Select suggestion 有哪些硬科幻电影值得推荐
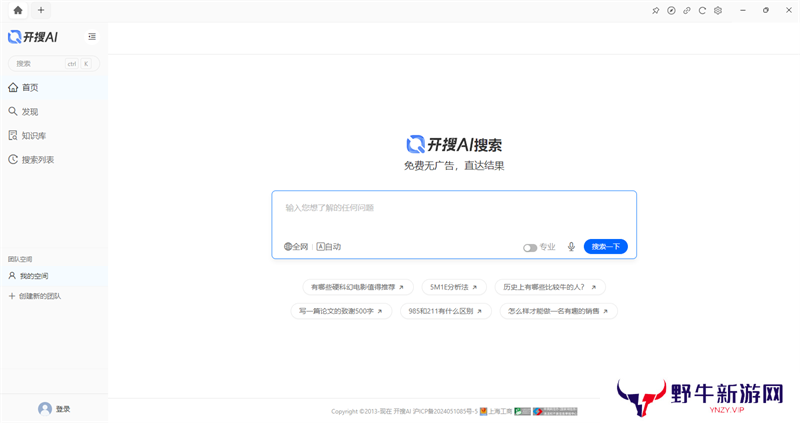This screenshot has height=423, width=800. (x=358, y=287)
